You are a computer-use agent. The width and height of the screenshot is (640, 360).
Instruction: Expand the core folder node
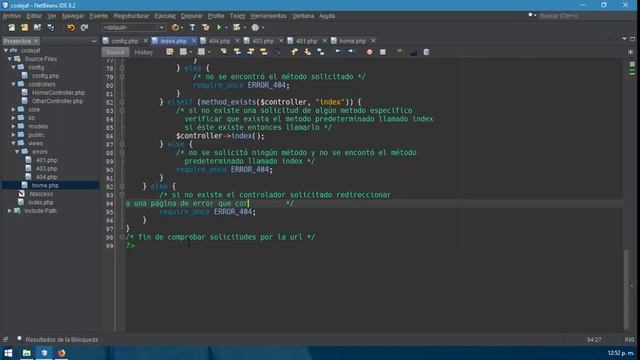[x=13, y=109]
